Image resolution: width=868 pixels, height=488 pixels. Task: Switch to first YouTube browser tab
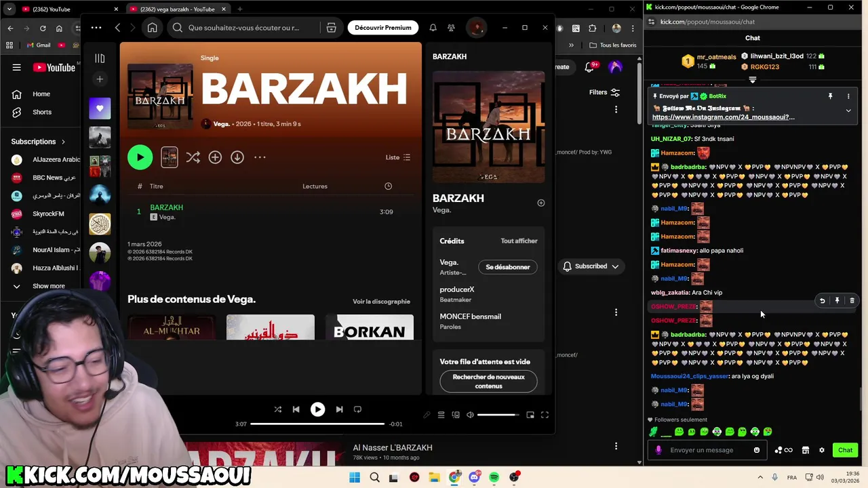(x=61, y=9)
